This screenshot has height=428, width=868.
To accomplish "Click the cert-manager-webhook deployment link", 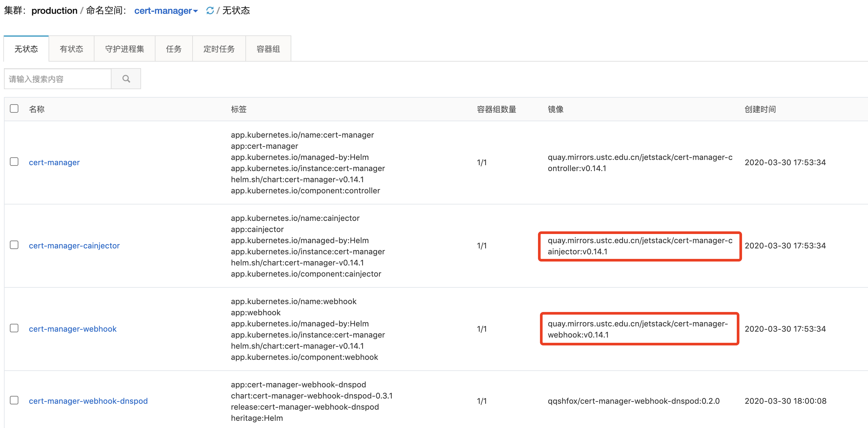I will 72,329.
